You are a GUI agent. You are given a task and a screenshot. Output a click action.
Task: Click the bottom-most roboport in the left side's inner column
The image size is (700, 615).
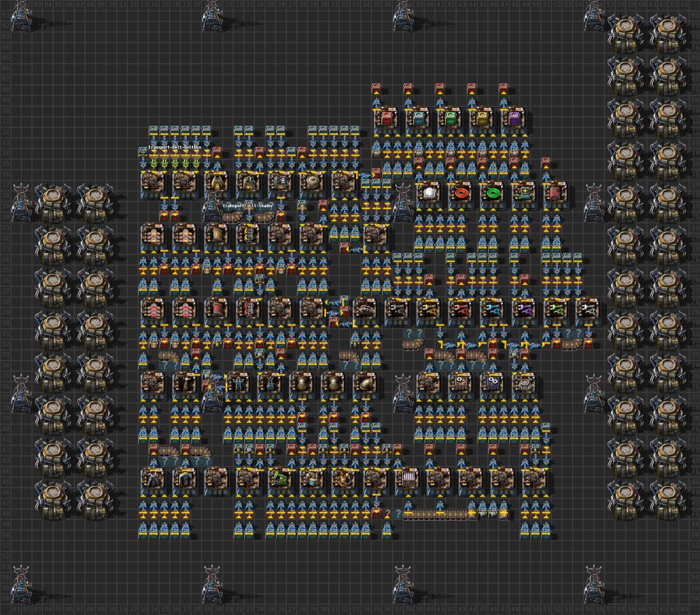[96, 500]
